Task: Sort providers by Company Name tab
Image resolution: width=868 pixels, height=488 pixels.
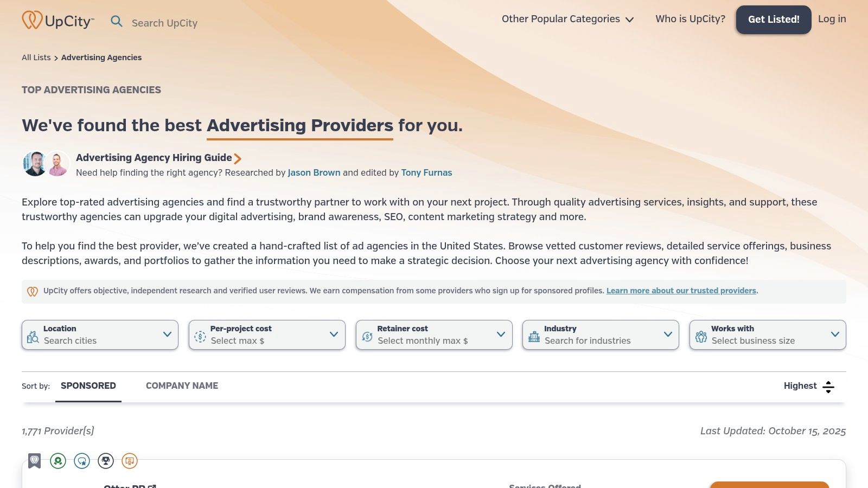Action: pyautogui.click(x=182, y=386)
